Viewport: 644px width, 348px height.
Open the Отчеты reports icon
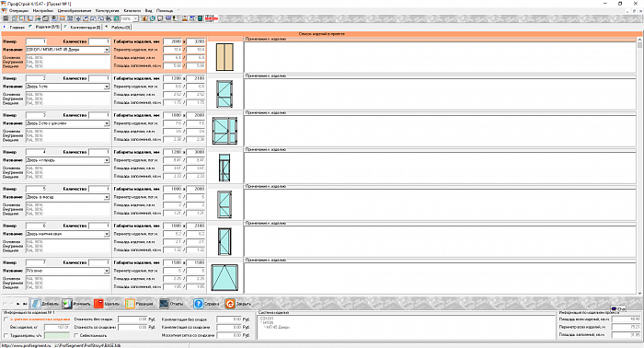pos(165,304)
